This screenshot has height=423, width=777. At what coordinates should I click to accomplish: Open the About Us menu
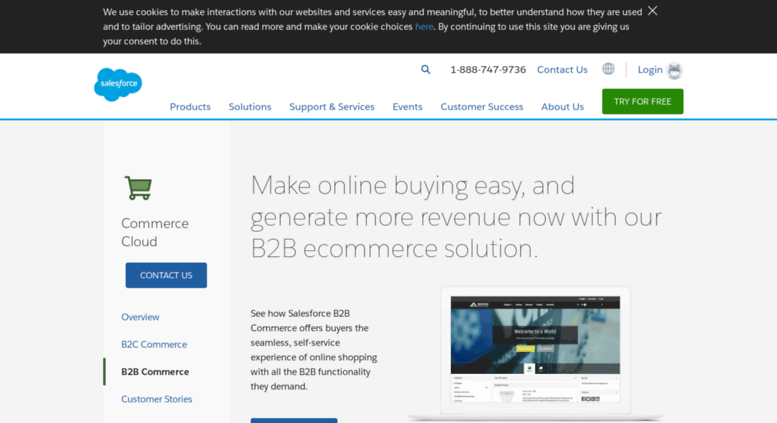562,106
